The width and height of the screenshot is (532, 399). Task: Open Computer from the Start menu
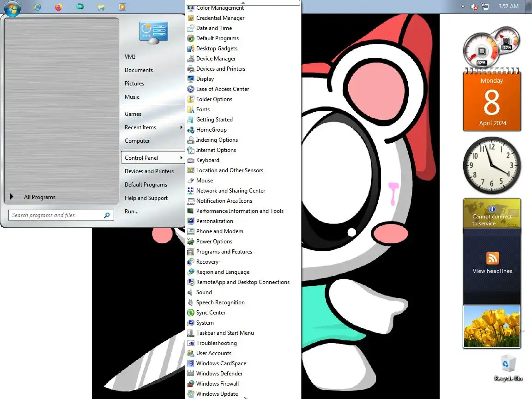point(137,141)
